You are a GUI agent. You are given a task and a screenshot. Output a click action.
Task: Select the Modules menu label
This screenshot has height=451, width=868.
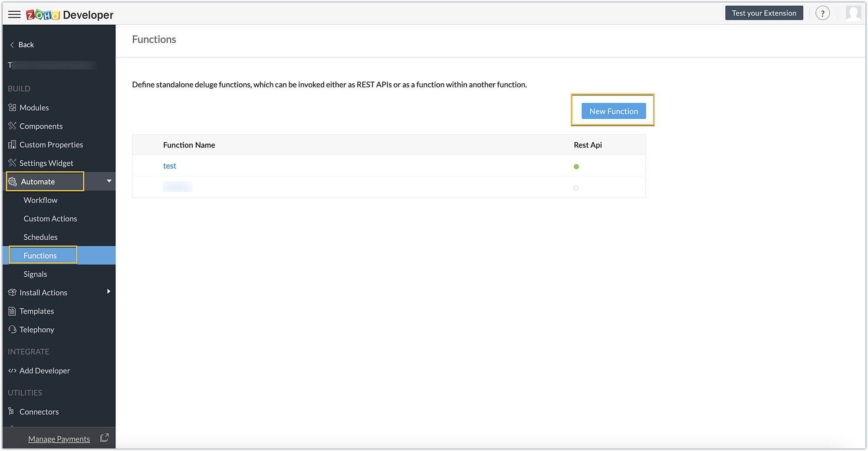coord(34,108)
